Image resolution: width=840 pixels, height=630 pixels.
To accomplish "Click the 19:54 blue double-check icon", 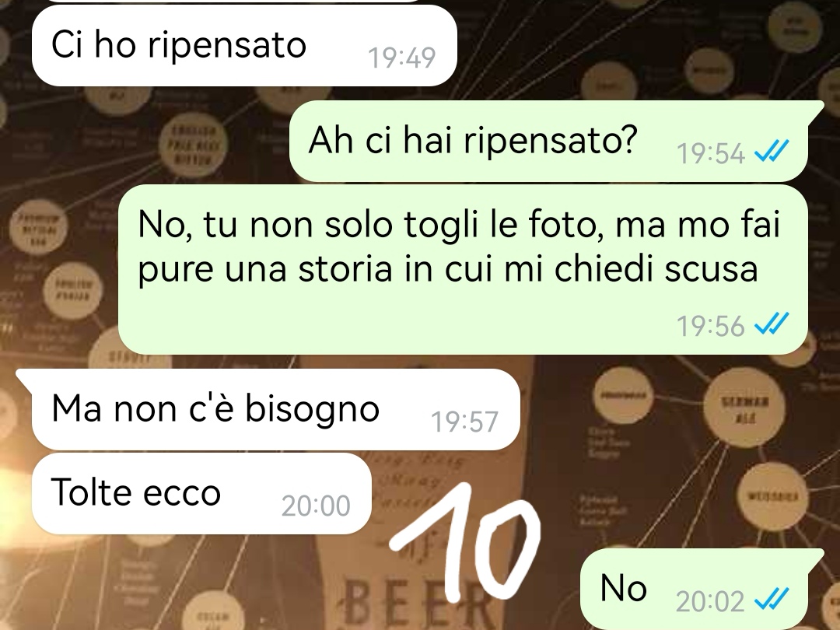I will click(x=772, y=152).
